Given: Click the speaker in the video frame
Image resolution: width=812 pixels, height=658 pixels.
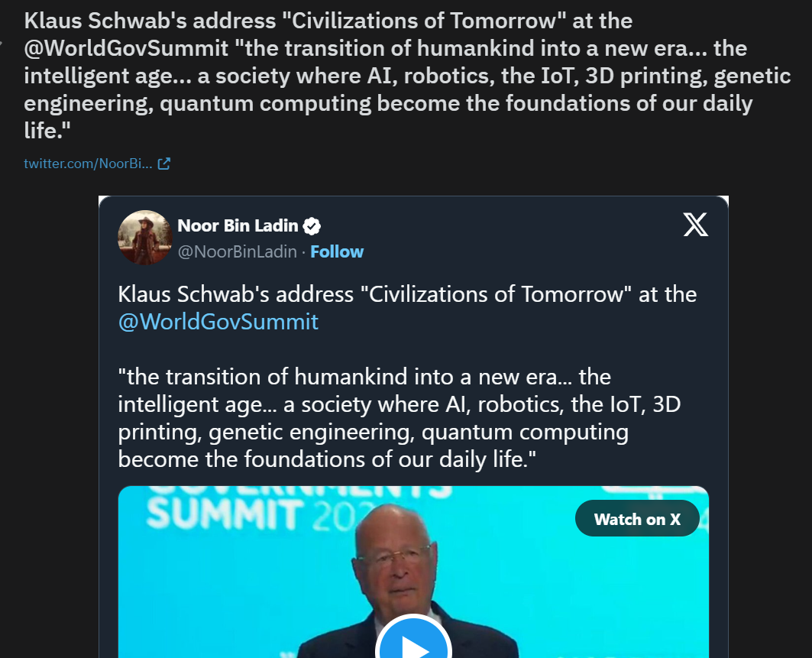Looking at the screenshot, I should pyautogui.click(x=406, y=580).
